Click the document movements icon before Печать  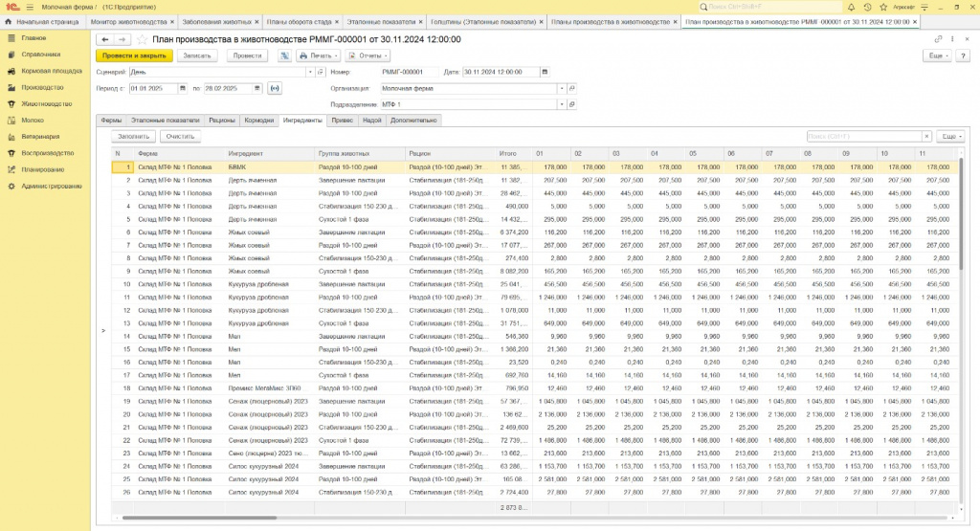click(285, 55)
